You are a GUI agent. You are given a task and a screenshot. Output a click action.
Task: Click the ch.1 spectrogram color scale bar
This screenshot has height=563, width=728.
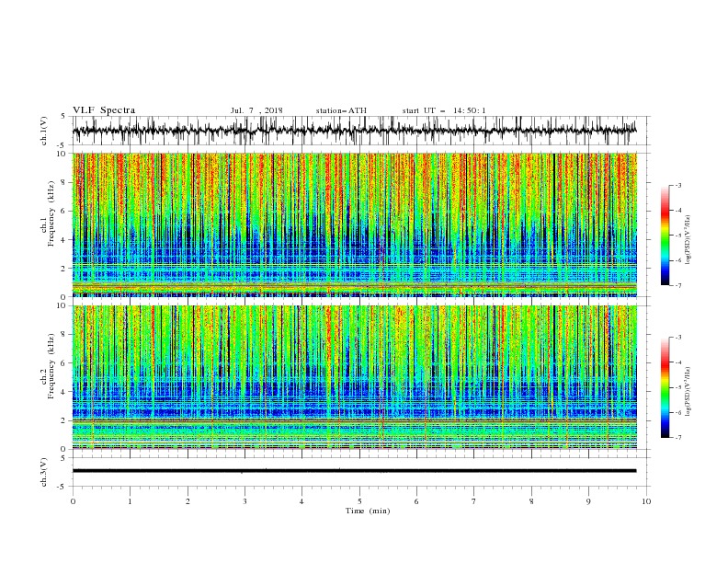coord(665,236)
